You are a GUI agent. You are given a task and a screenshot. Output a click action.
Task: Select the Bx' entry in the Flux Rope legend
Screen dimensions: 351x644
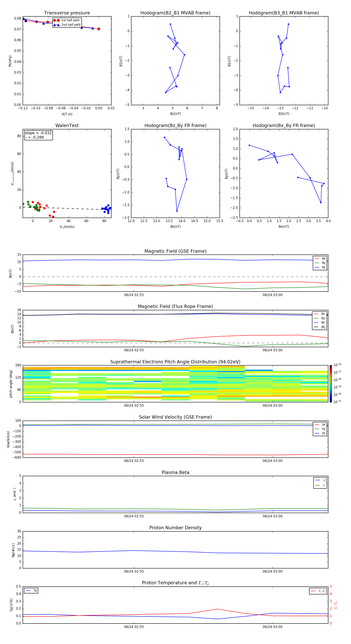pos(320,314)
